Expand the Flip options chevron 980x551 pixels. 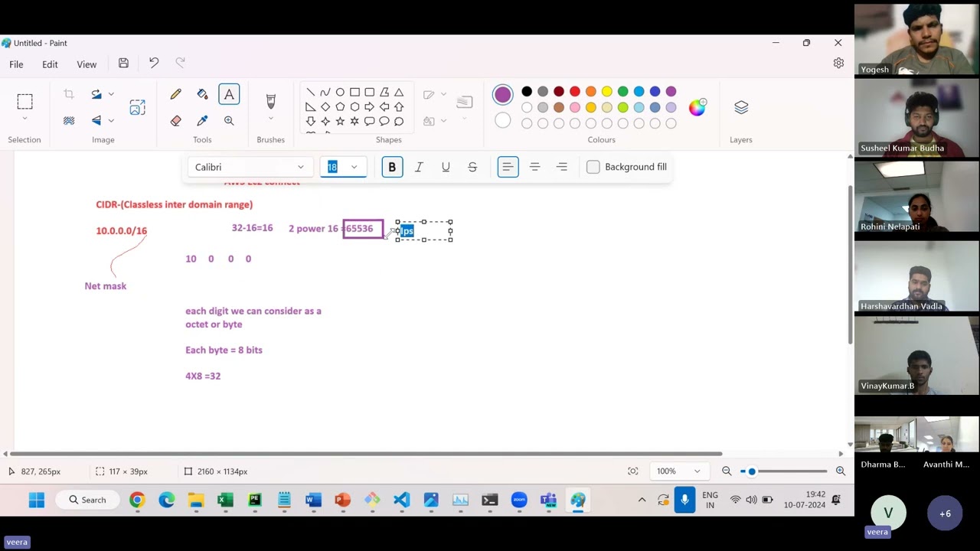pyautogui.click(x=111, y=120)
